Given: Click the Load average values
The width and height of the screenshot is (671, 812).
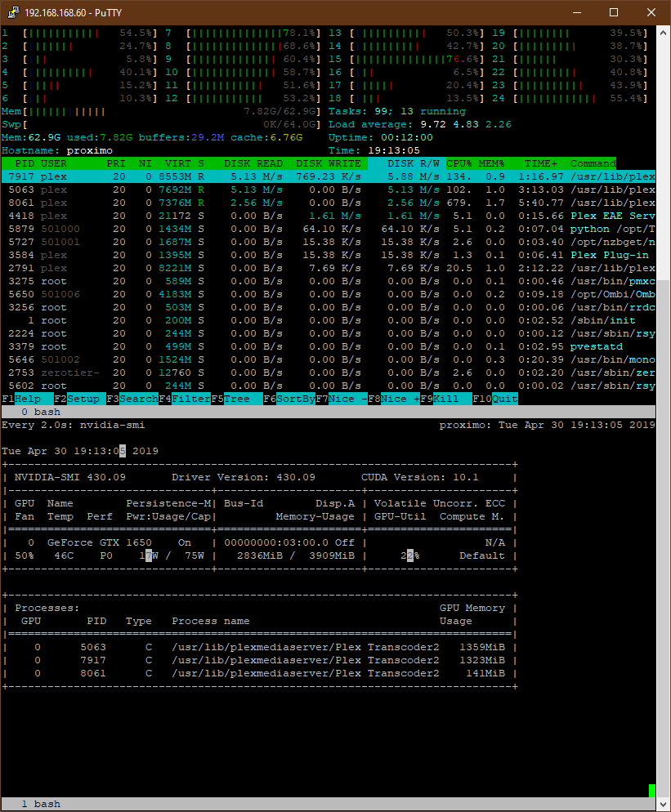Looking at the screenshot, I should click(465, 124).
